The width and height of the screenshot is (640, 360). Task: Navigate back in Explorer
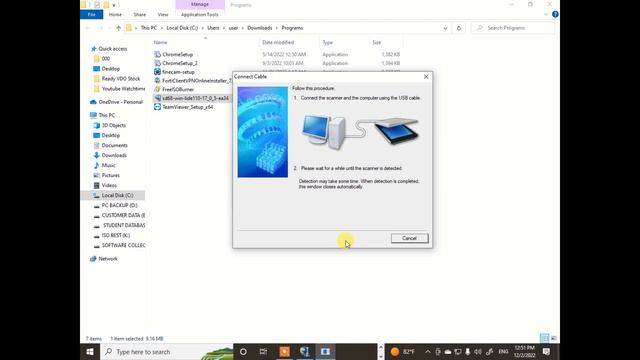coord(88,28)
